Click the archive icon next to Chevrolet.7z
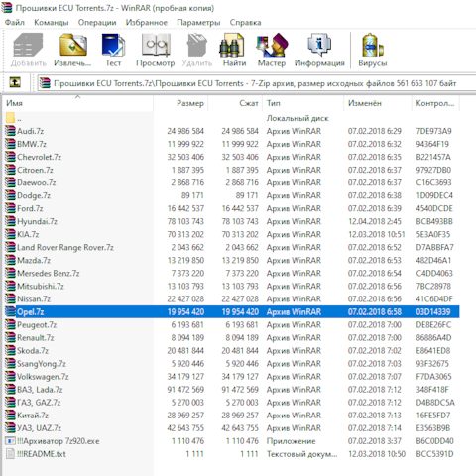 tap(10, 157)
